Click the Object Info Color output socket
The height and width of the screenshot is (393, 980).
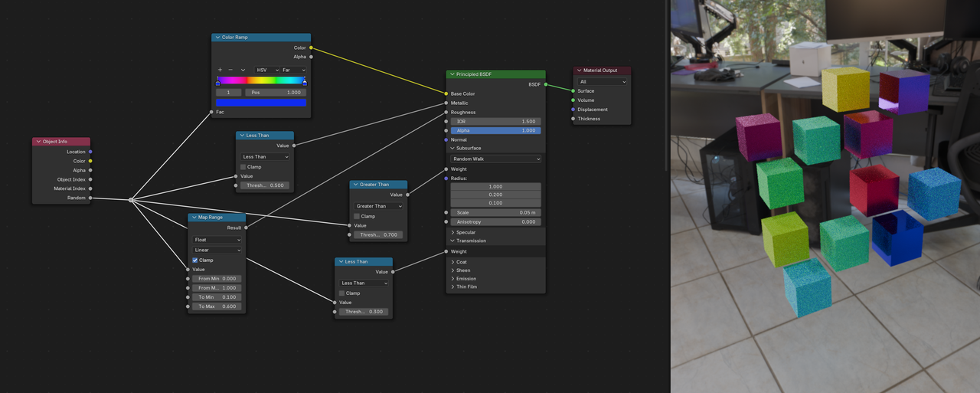click(x=90, y=161)
